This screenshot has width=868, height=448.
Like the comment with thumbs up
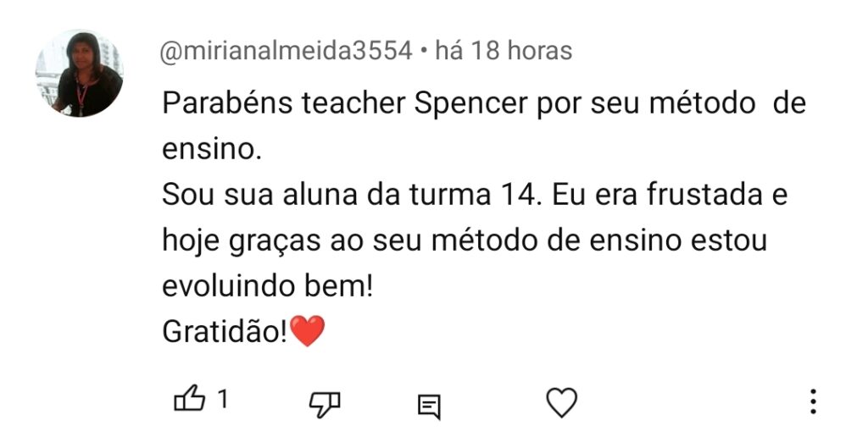tap(189, 401)
